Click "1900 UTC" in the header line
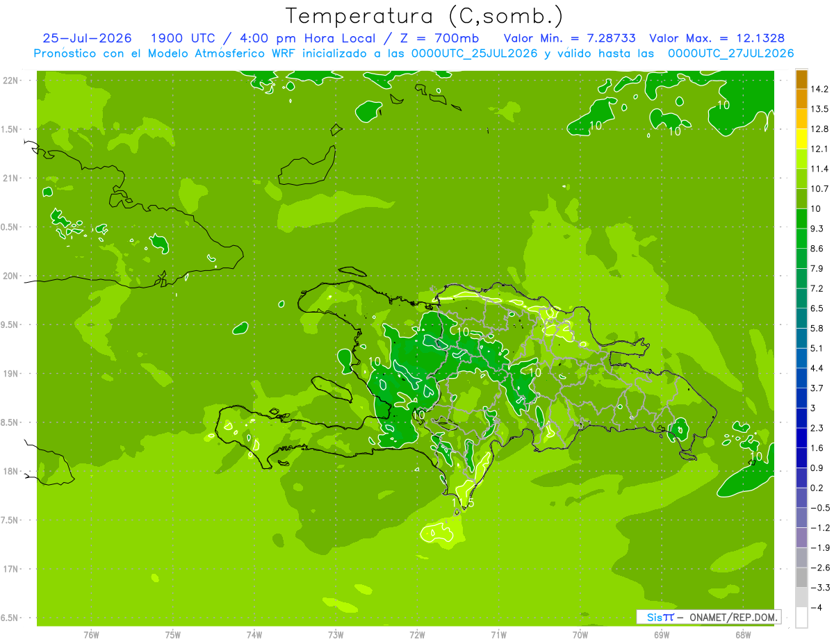This screenshot has height=644, width=834. pos(185,38)
